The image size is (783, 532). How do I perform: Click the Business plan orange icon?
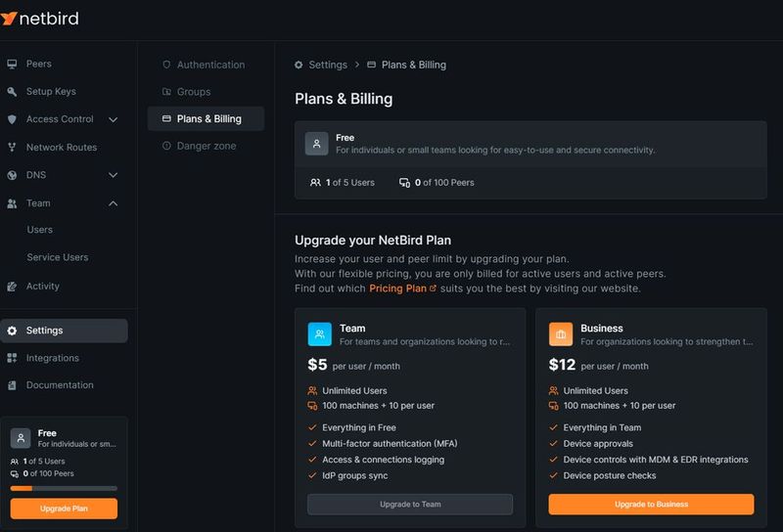pos(561,334)
